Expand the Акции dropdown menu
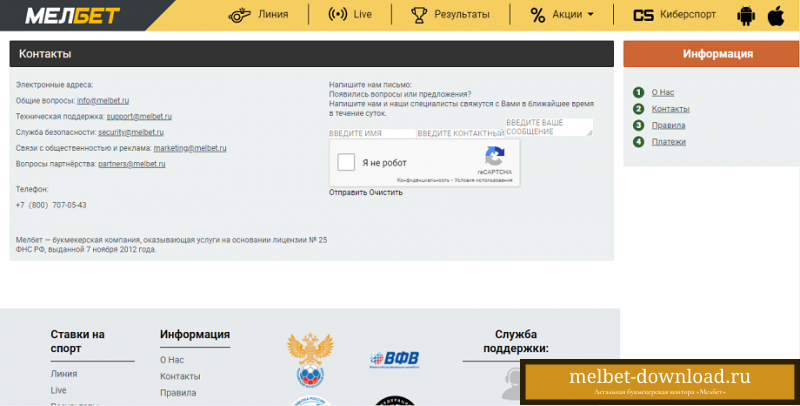 562,15
